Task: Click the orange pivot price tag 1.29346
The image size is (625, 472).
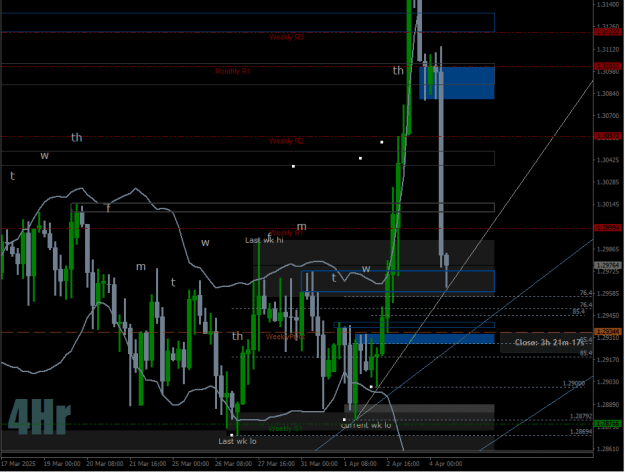Action: (608, 332)
